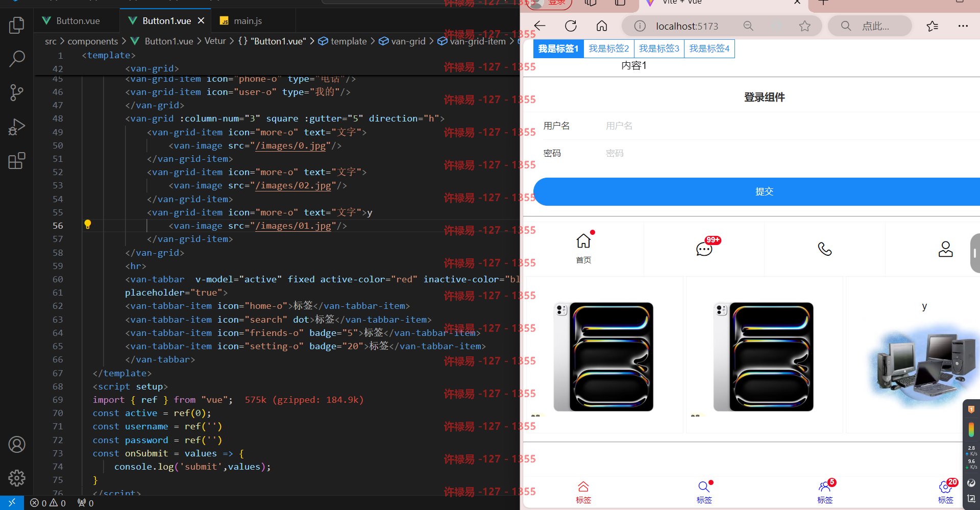This screenshot has height=510, width=980.
Task: Follow the /images/02.jpg link in code
Action: click(x=293, y=186)
